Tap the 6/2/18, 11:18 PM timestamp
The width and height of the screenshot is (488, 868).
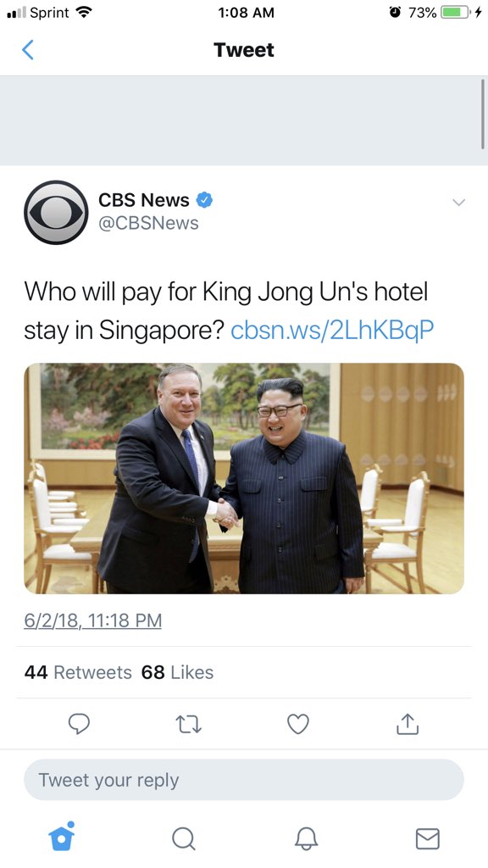point(93,620)
